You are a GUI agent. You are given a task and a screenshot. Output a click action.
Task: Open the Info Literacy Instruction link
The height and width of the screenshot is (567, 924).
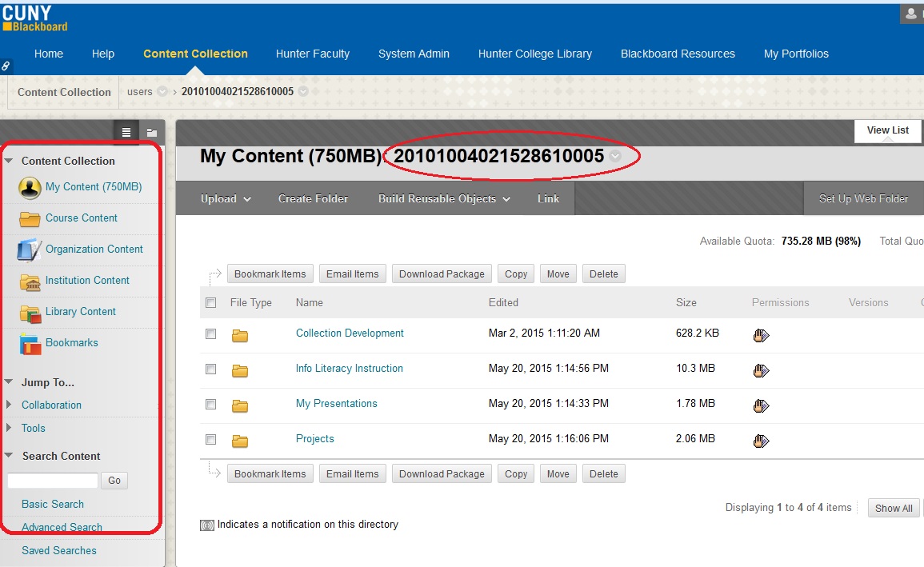350,369
